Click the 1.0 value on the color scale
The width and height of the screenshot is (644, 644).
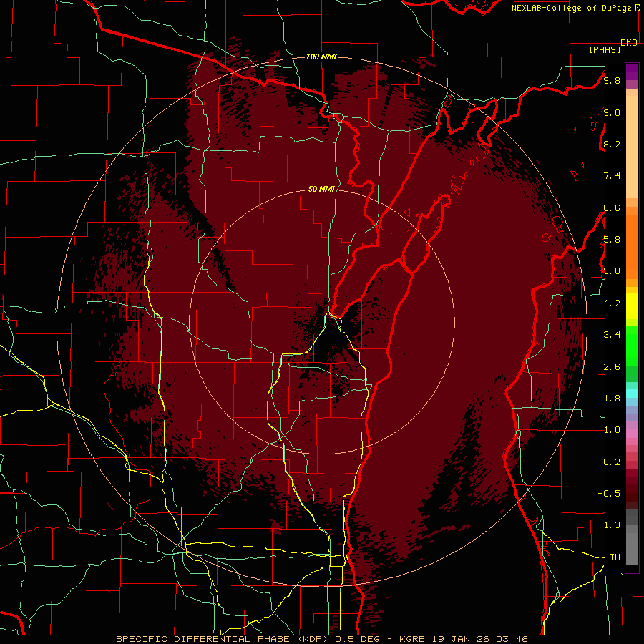[x=612, y=430]
